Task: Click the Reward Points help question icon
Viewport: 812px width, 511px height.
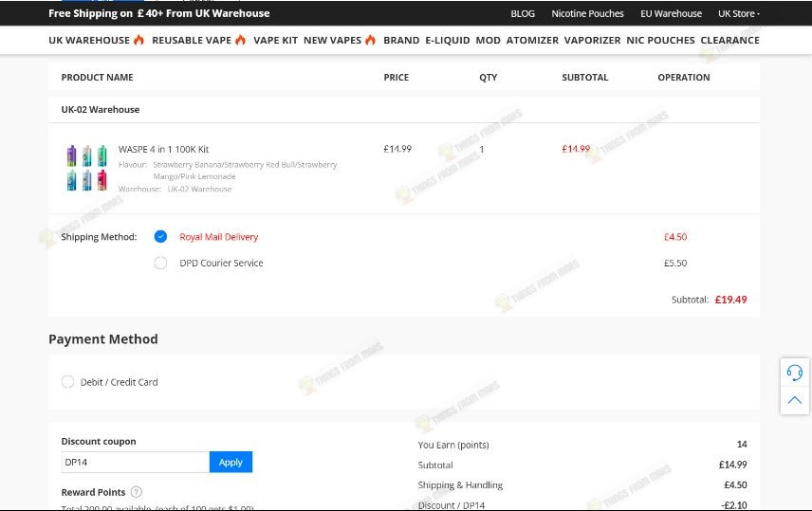Action: pos(137,492)
